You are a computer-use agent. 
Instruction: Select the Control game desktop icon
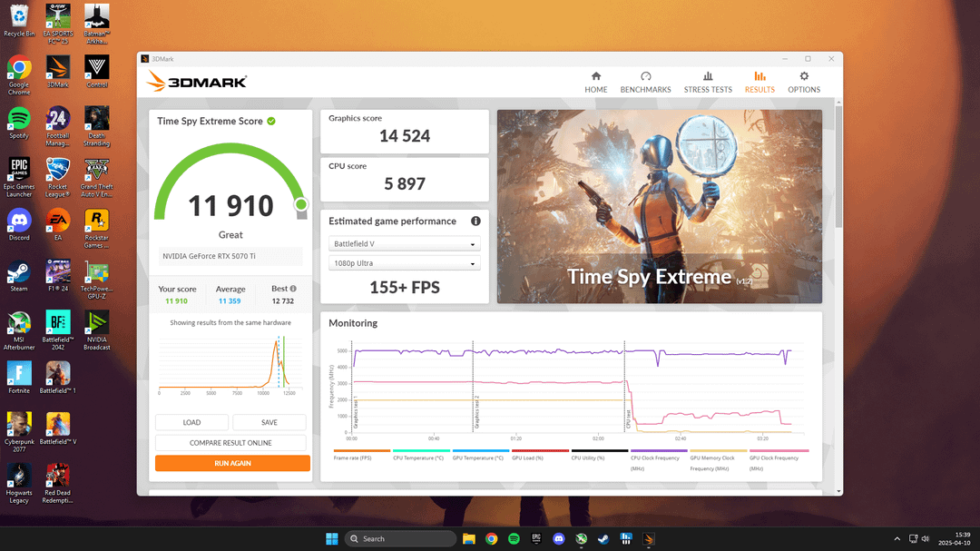(97, 72)
